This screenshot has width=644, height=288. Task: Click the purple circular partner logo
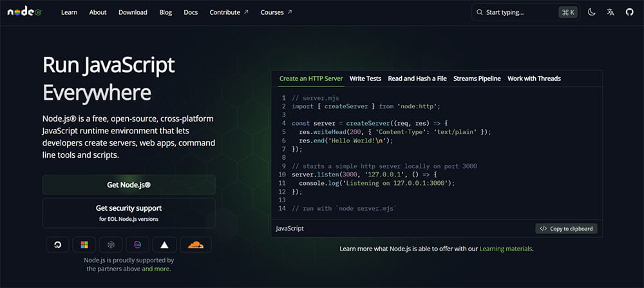click(138, 244)
